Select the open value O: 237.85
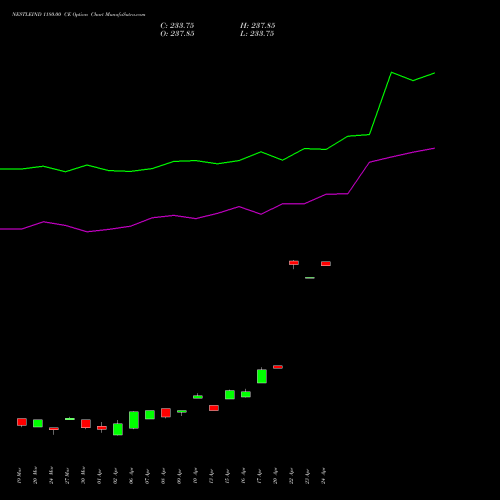500x500 pixels. [177, 34]
